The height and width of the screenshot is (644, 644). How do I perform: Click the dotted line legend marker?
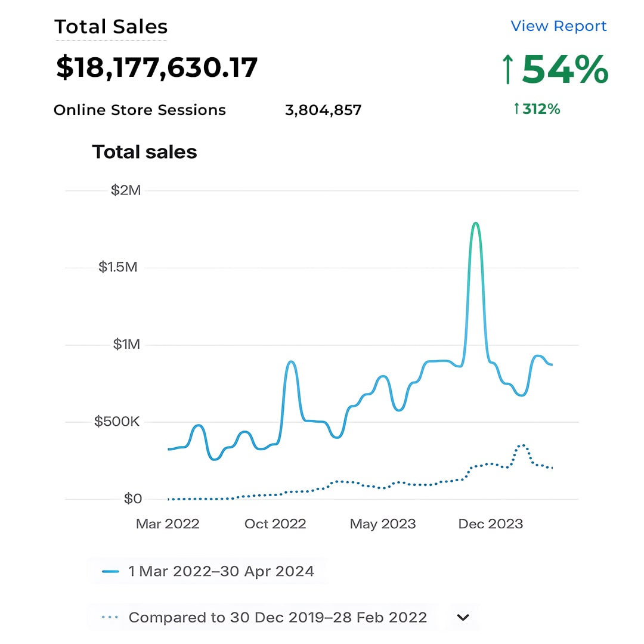[111, 618]
